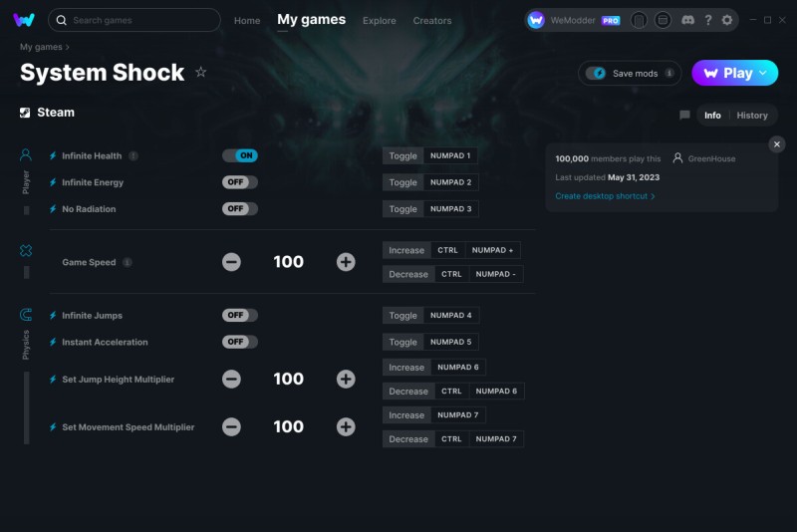Image resolution: width=797 pixels, height=532 pixels.
Task: Click Game Speed decrease NUMPAD - hotkey
Action: [495, 274]
